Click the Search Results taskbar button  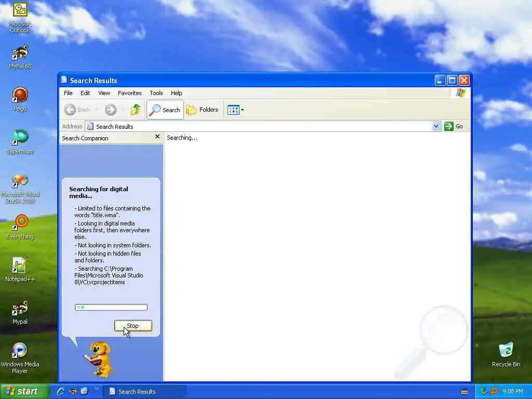pyautogui.click(x=144, y=392)
